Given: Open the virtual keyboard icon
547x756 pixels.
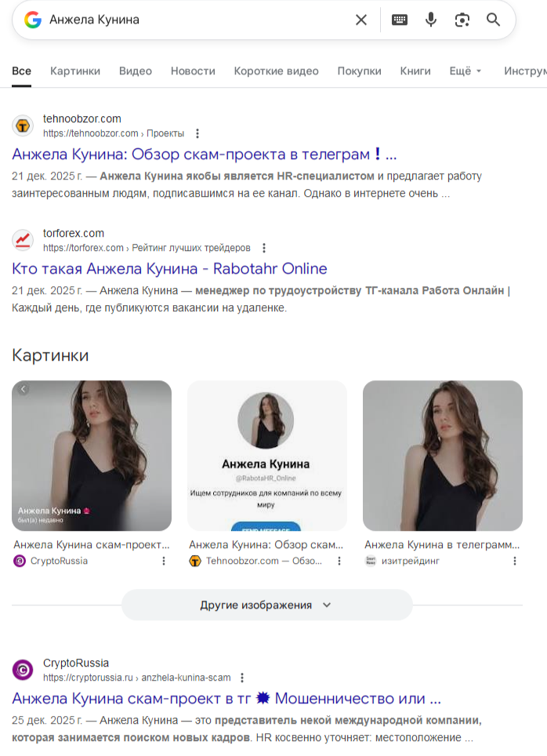Looking at the screenshot, I should click(x=400, y=20).
